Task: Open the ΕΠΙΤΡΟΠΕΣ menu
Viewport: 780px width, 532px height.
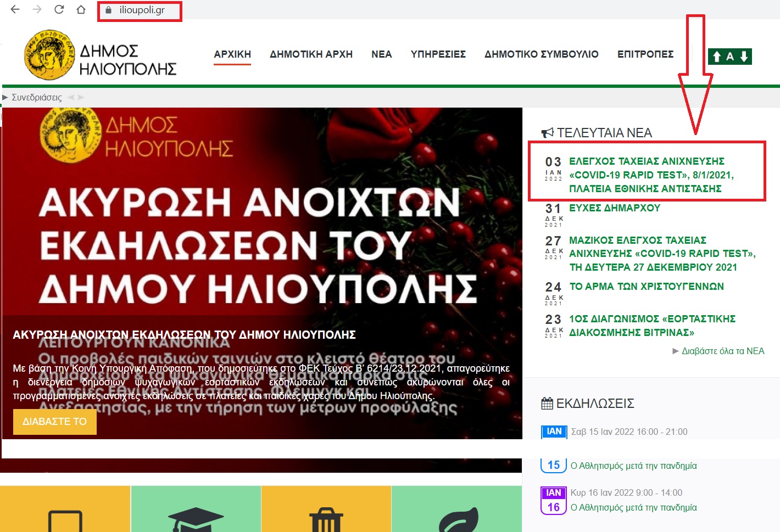Action: click(645, 54)
